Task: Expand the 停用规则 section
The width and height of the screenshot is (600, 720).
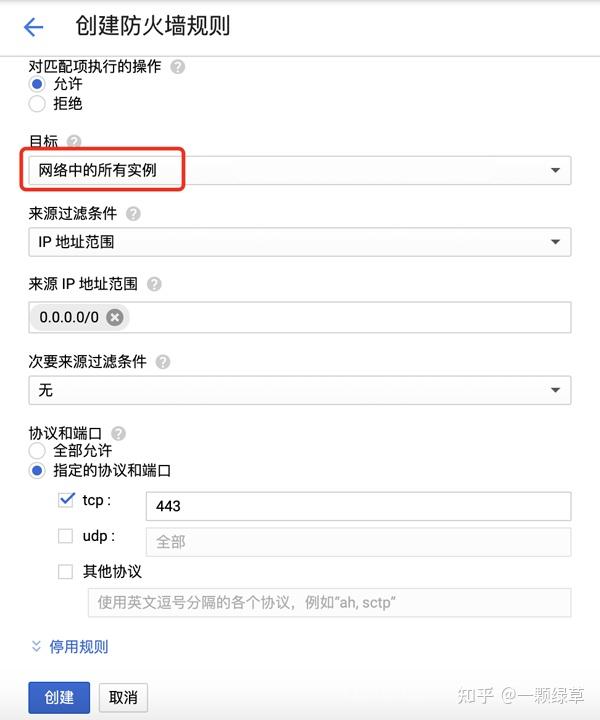Action: coord(69,647)
